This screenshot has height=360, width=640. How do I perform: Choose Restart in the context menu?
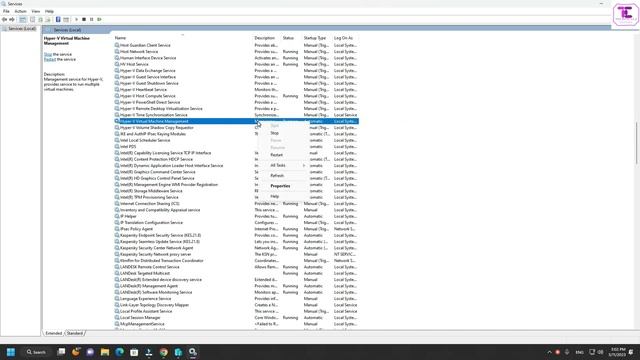coord(277,155)
